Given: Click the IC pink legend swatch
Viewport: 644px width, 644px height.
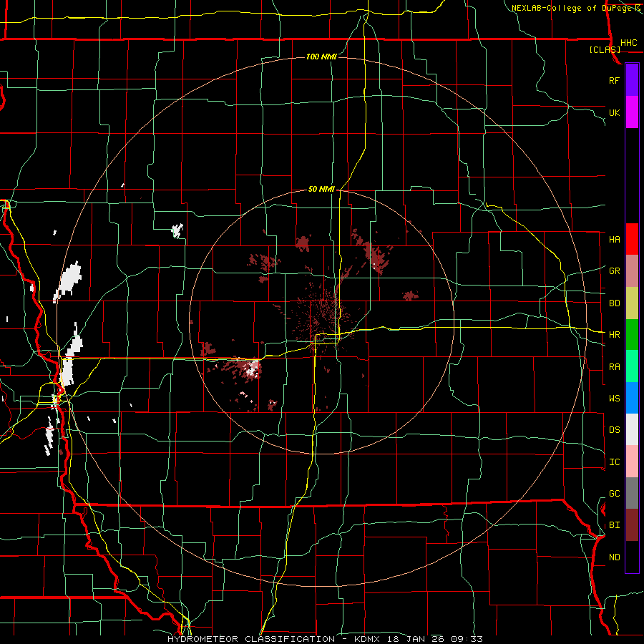Looking at the screenshot, I should click(x=632, y=462).
